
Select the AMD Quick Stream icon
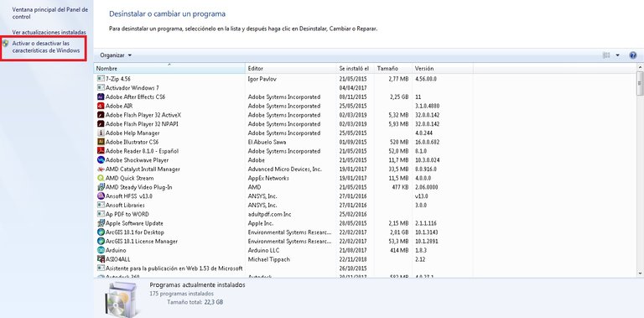click(101, 178)
